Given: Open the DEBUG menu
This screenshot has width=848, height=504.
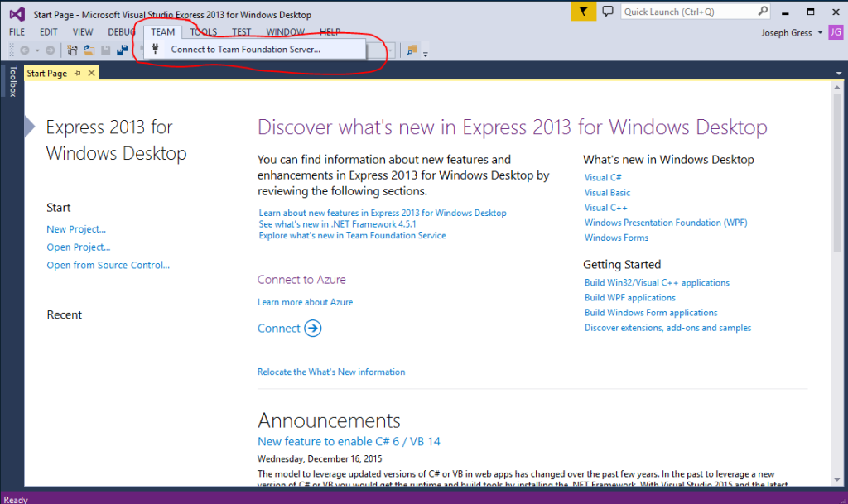Looking at the screenshot, I should 121,31.
